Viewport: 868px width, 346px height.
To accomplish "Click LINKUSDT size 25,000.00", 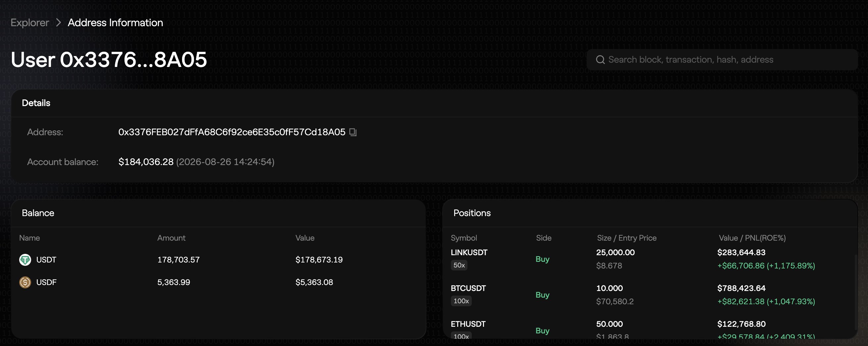I will [x=615, y=253].
